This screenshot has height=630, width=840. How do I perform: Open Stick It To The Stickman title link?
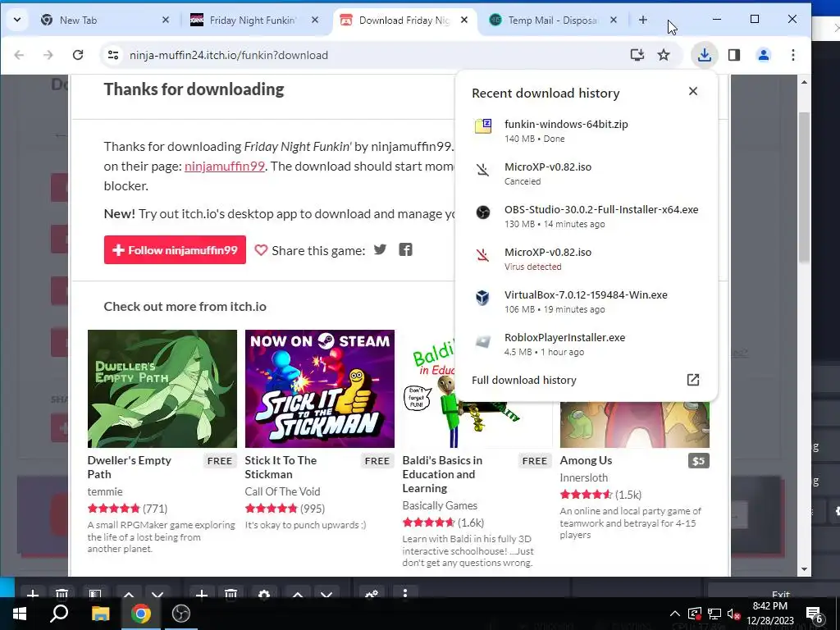[281, 467]
